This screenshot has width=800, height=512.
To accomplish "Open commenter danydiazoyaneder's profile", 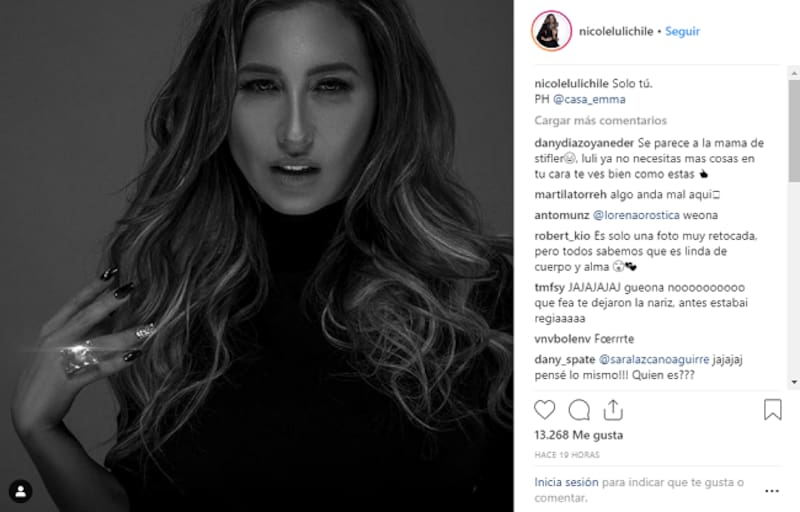I will coord(584,143).
